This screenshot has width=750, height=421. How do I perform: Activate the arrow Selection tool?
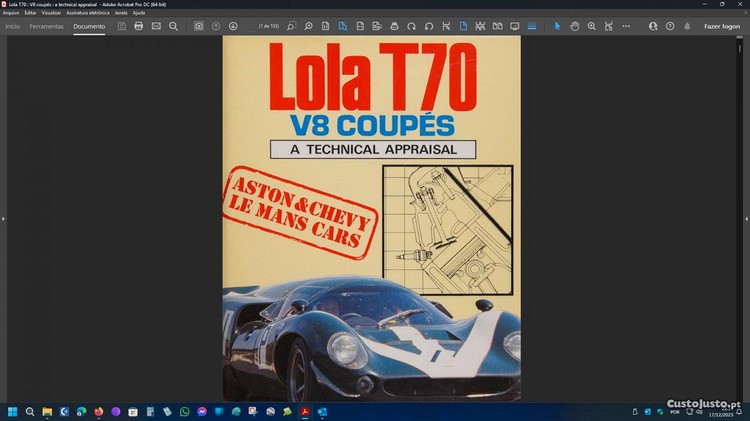(558, 26)
